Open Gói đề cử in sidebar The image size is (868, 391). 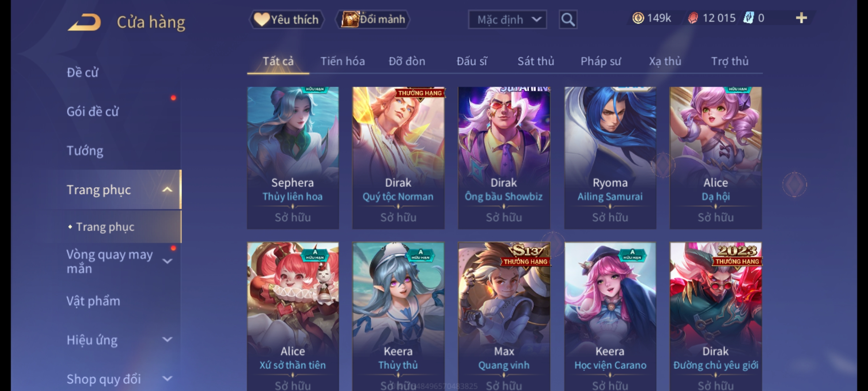[x=93, y=112]
